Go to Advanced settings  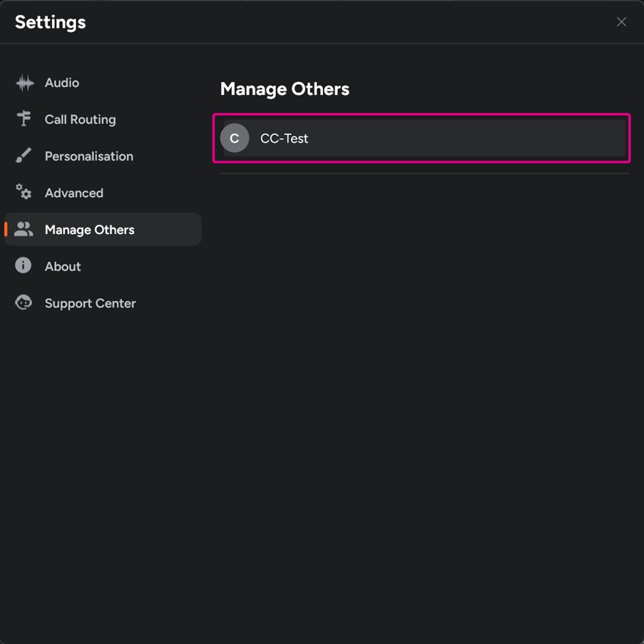[x=73, y=193]
